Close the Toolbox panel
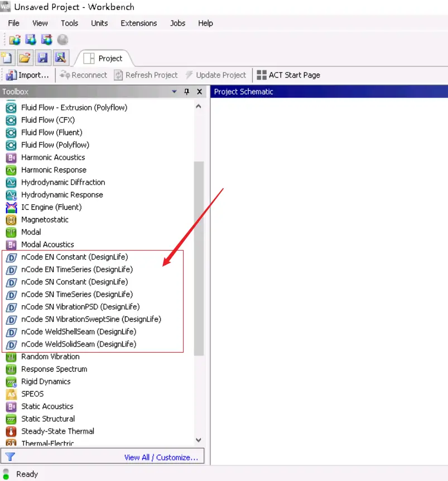 (199, 92)
